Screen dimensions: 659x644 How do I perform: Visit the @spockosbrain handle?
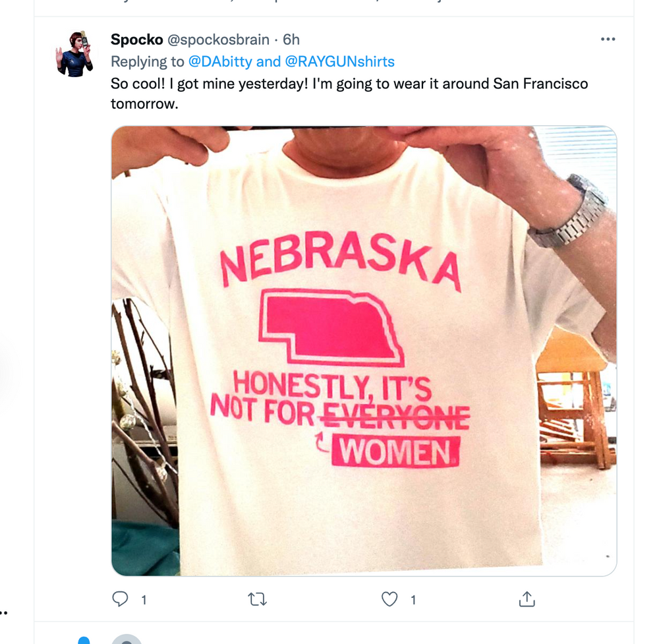(218, 40)
